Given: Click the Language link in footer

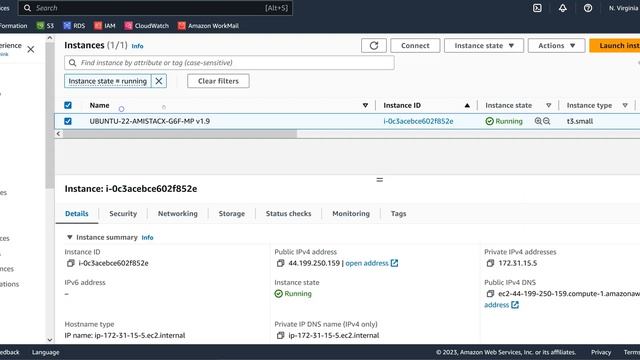Looking at the screenshot, I should 45,352.
